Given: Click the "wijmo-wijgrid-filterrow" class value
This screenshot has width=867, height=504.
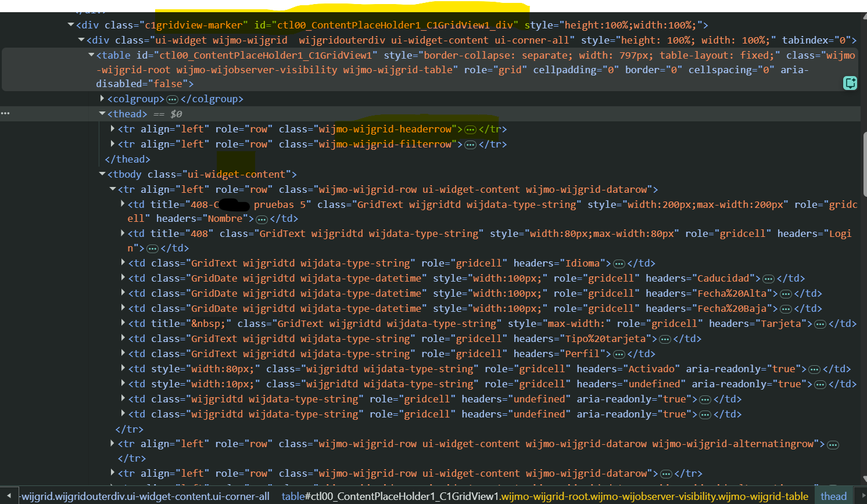Looking at the screenshot, I should (x=385, y=144).
